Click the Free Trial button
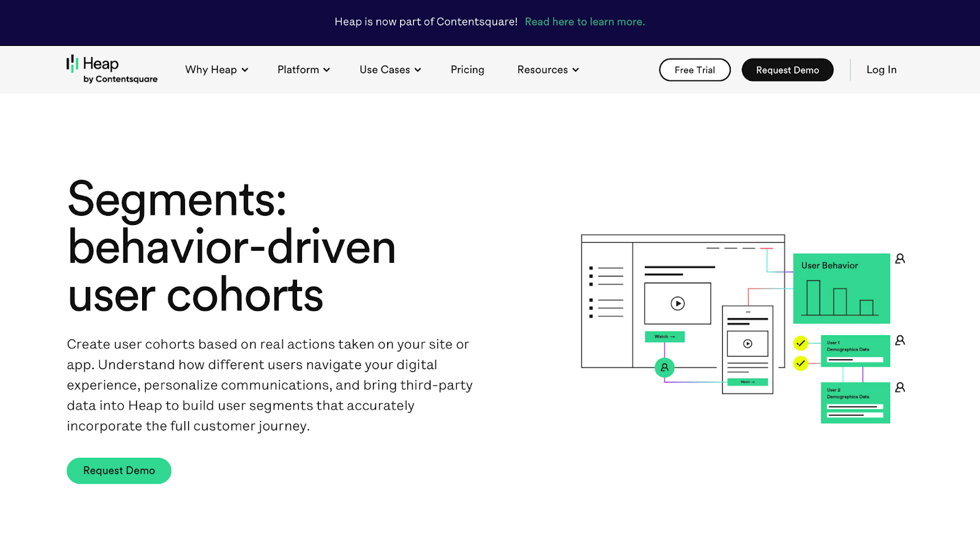This screenshot has height=556, width=980. click(x=695, y=70)
